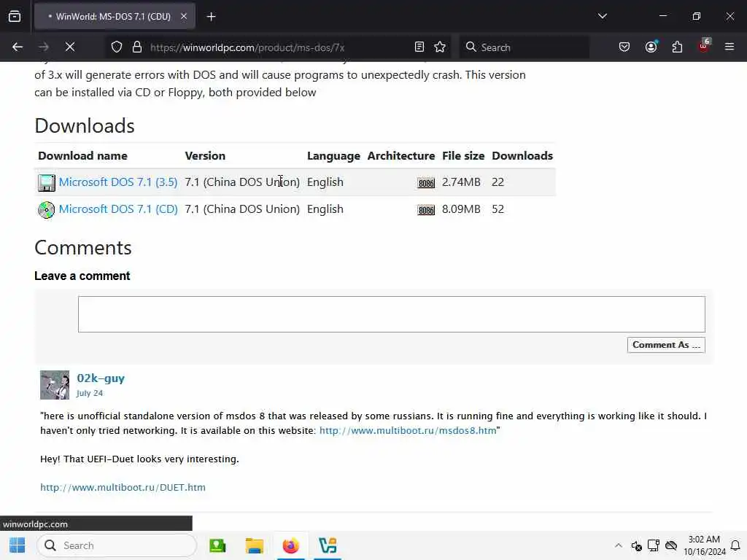Screen dimensions: 747x560
Task: Click the Downloads column header
Action: point(522,156)
